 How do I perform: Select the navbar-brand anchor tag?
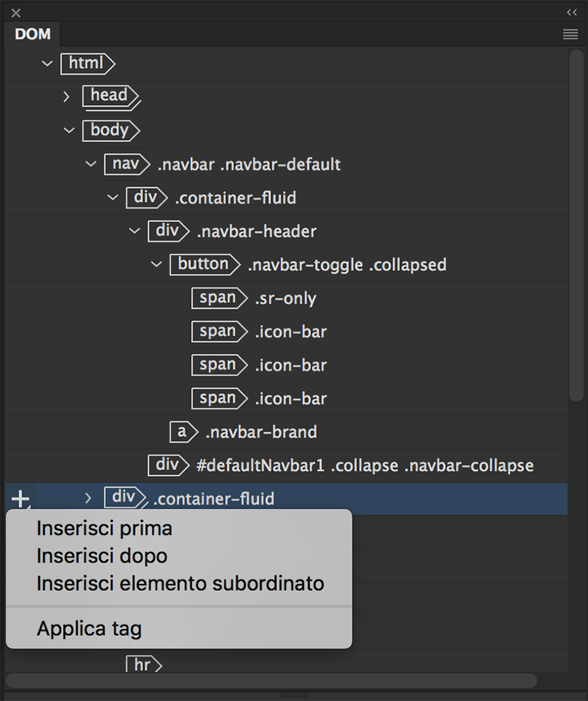click(x=182, y=432)
